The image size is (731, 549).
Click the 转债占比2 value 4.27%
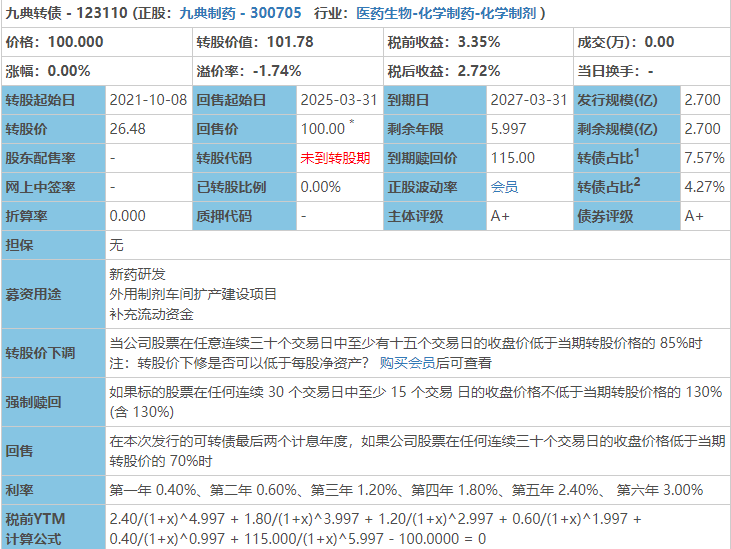pyautogui.click(x=704, y=187)
